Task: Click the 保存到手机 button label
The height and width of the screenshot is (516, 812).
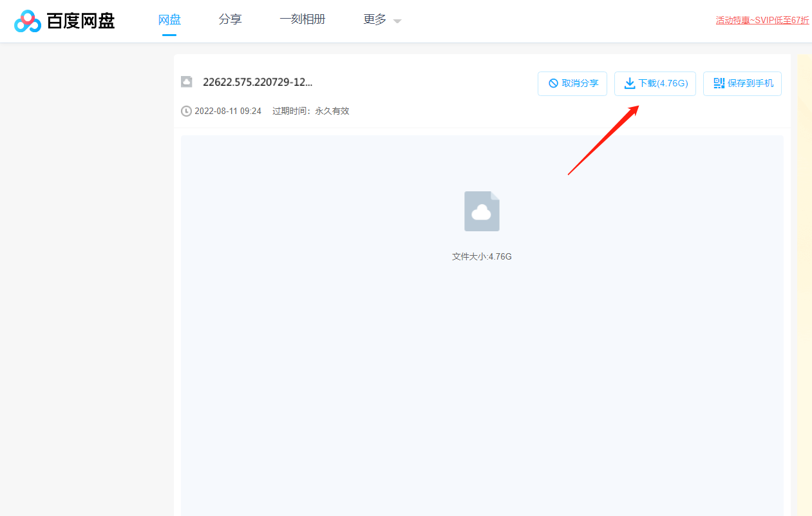Action: point(750,84)
